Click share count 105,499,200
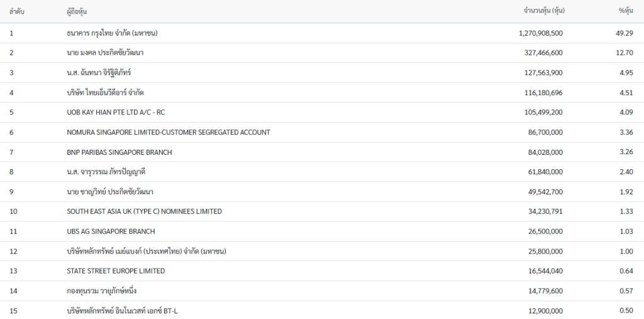Screen dimensions: 644x319 coord(544,112)
